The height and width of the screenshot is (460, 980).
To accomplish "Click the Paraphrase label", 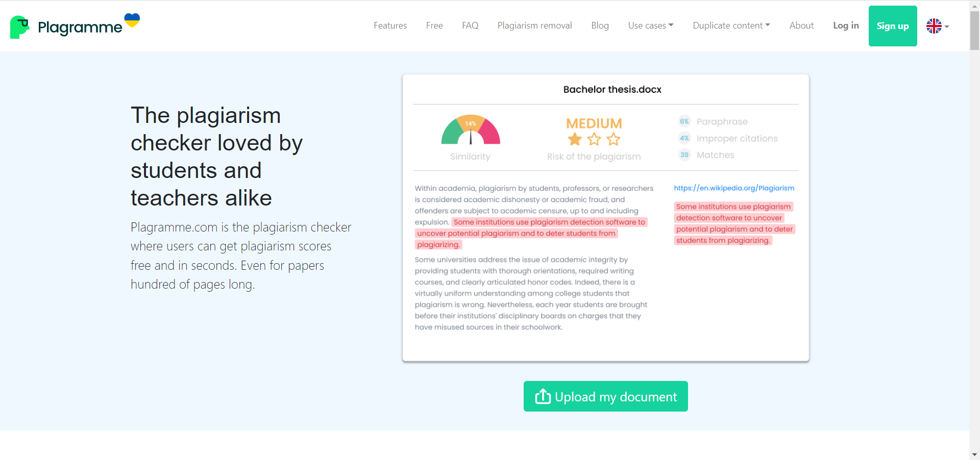I will (x=722, y=121).
